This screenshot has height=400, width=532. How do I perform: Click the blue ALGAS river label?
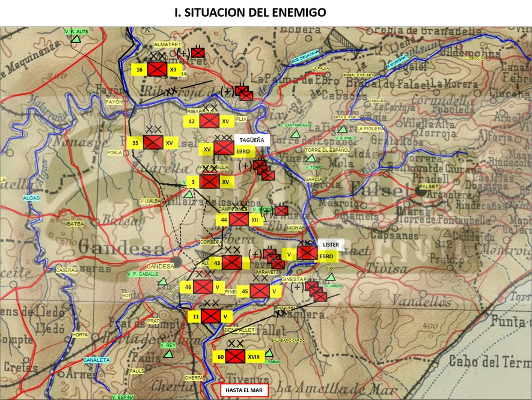31,198
